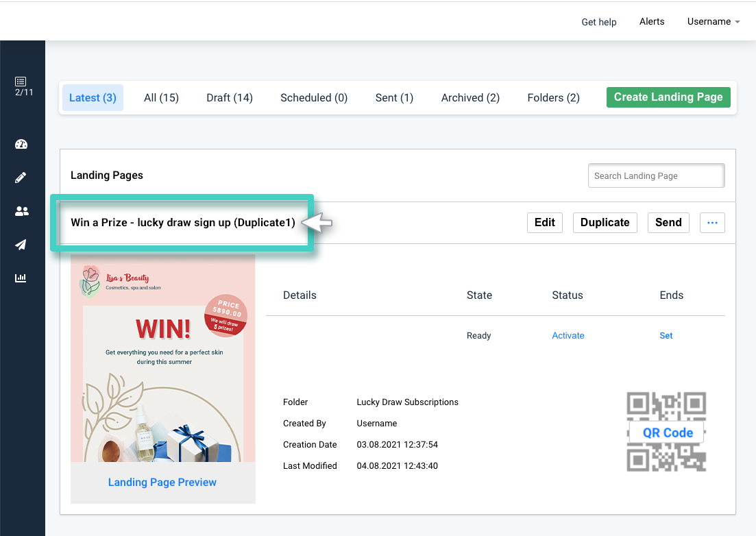This screenshot has height=536, width=756.
Task: Click the creation date 03.08.2021 12:37:54
Action: (398, 444)
